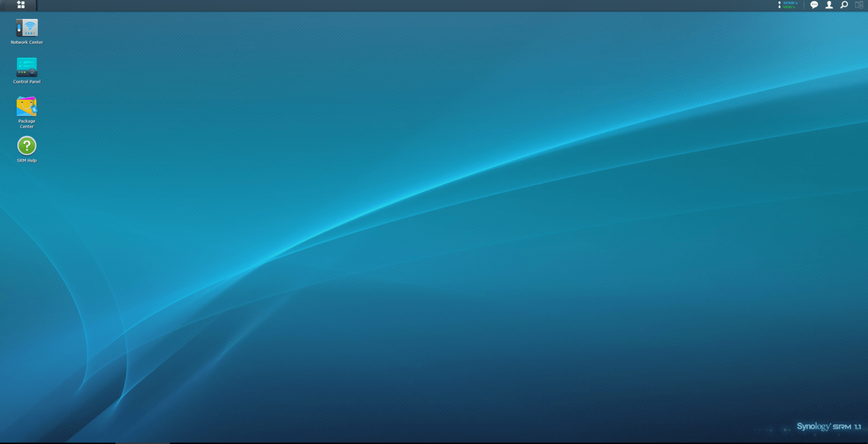Open the Package Center shopping bag icon
868x444 pixels.
pyautogui.click(x=27, y=107)
